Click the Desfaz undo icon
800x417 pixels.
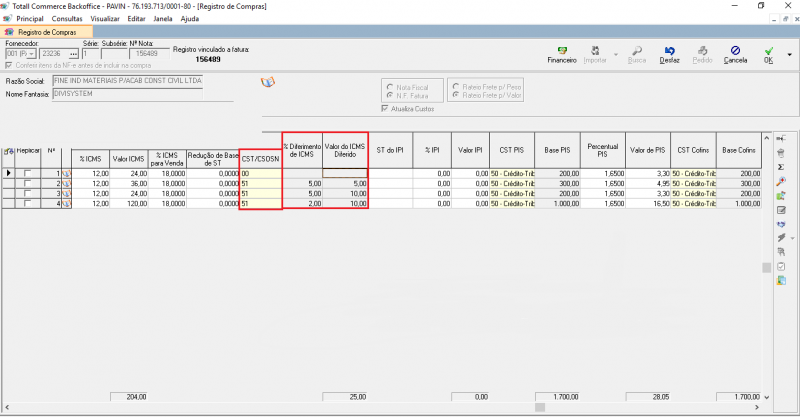pos(669,54)
